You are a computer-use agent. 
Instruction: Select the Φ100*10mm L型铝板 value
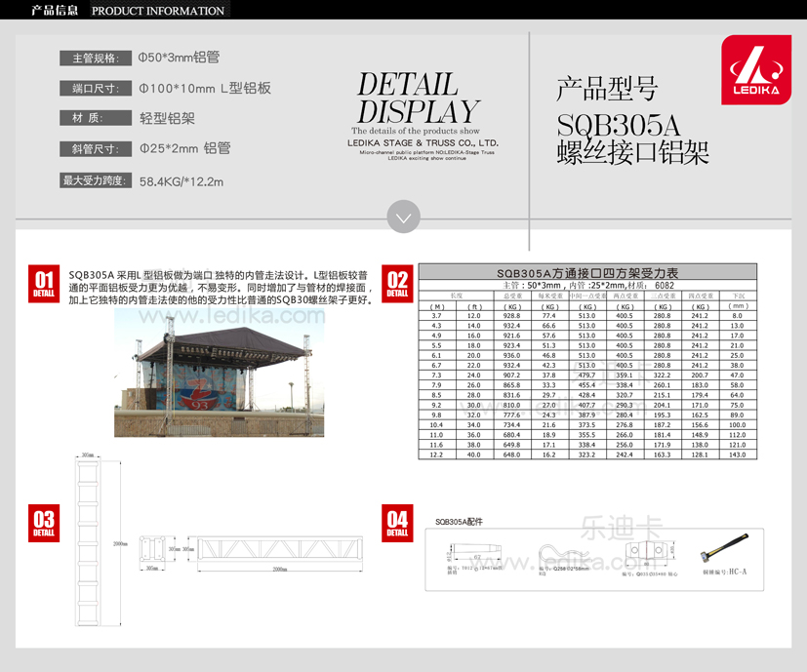point(205,88)
